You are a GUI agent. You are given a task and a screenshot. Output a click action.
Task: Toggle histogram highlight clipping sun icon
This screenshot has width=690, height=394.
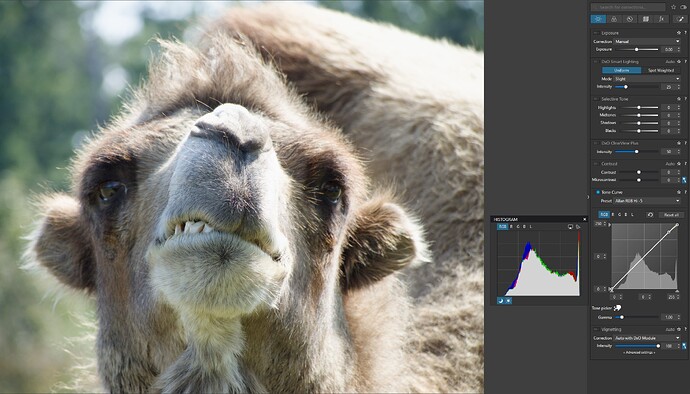point(508,301)
